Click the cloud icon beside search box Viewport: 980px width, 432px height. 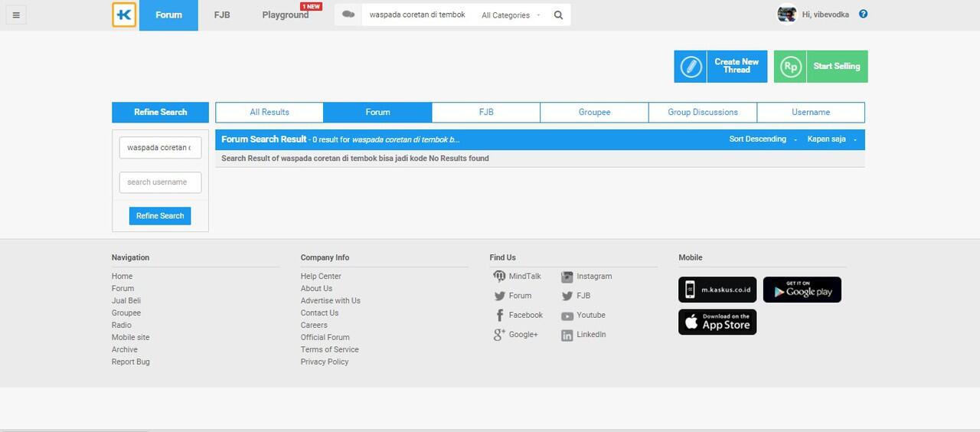coord(348,15)
